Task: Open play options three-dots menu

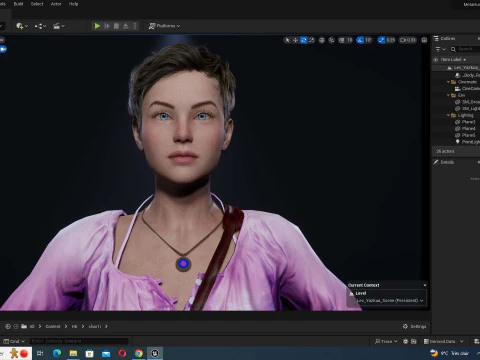Action: click(x=135, y=26)
